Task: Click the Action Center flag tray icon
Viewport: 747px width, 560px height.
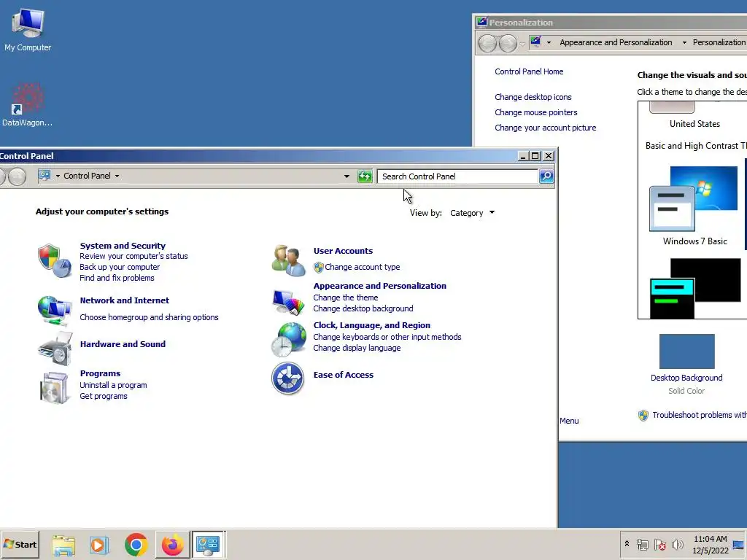Action: [x=659, y=545]
